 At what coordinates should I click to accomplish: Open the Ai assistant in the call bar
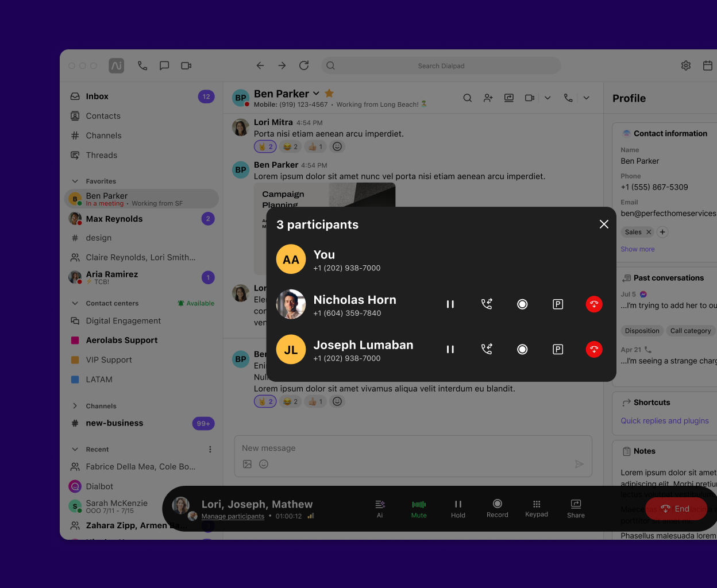pos(380,509)
